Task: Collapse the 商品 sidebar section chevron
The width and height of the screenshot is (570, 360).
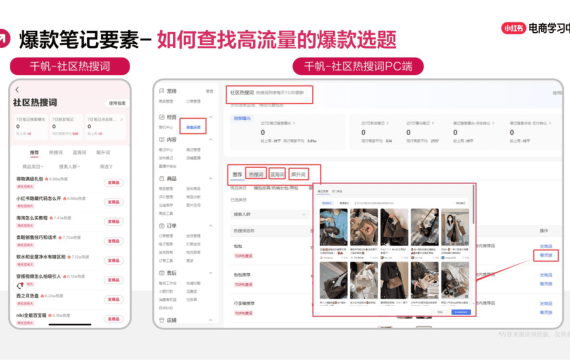Action: (x=210, y=179)
